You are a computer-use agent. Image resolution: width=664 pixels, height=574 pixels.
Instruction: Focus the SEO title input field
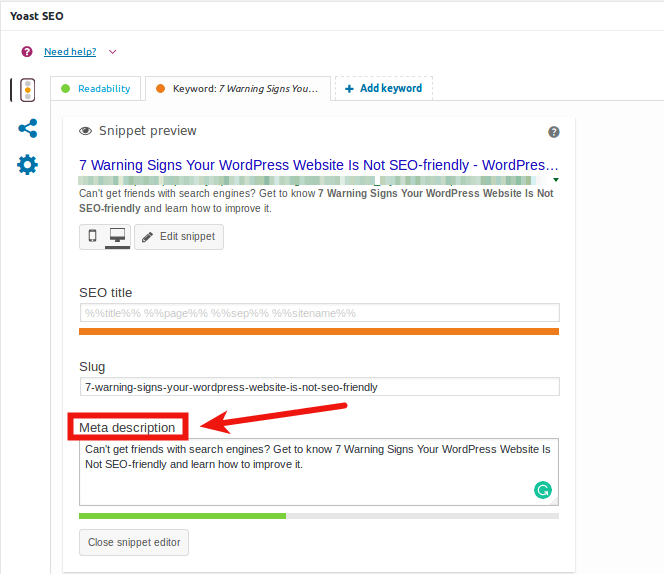pos(319,313)
